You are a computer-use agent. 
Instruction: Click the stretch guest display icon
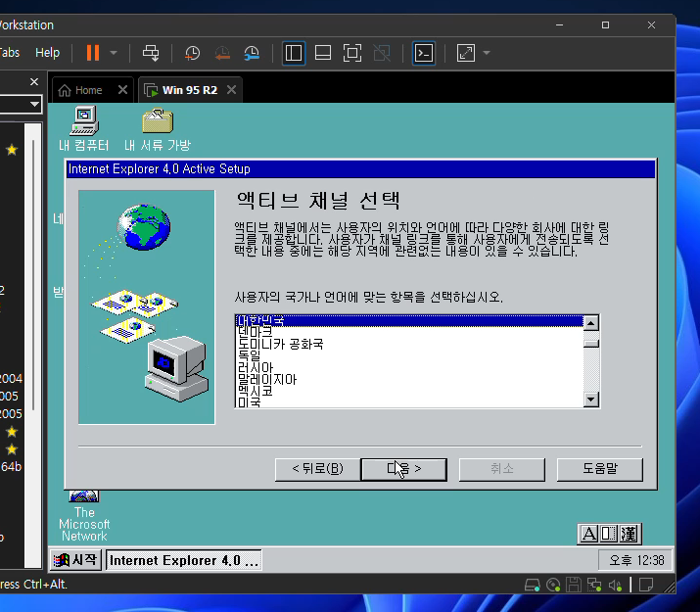466,53
